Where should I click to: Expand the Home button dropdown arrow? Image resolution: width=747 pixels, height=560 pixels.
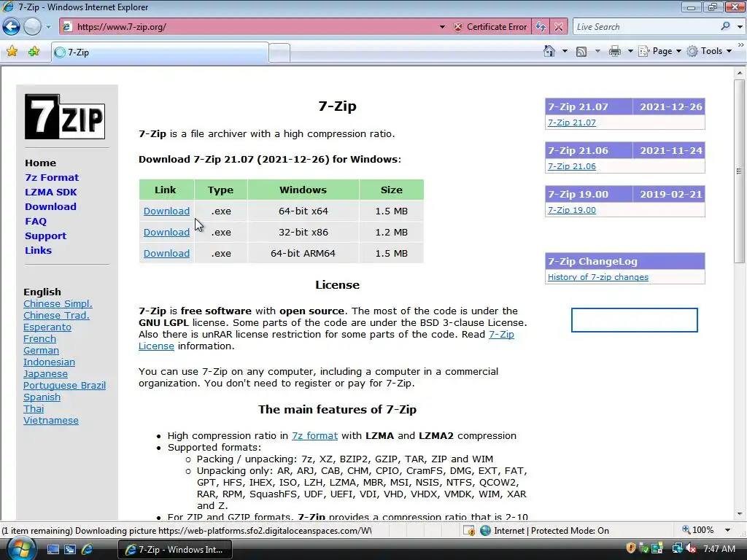(565, 51)
